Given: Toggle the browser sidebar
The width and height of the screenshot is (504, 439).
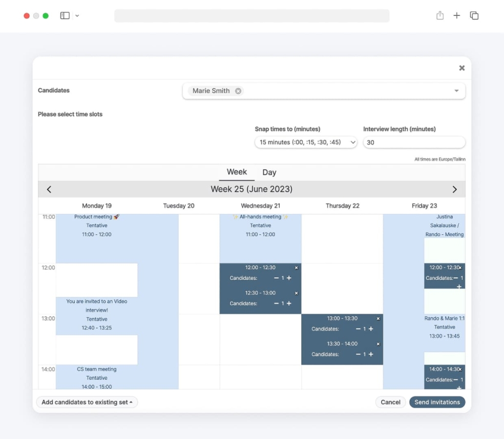Looking at the screenshot, I should [x=65, y=15].
